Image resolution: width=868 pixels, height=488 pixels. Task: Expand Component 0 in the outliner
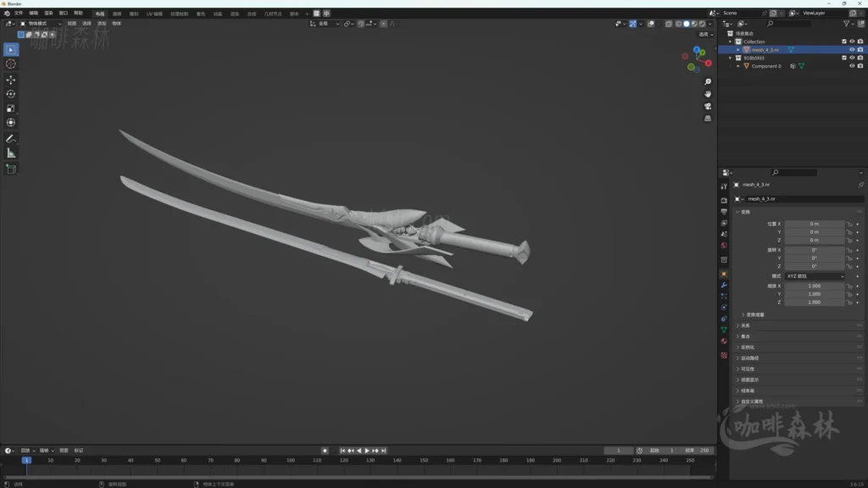[x=738, y=66]
